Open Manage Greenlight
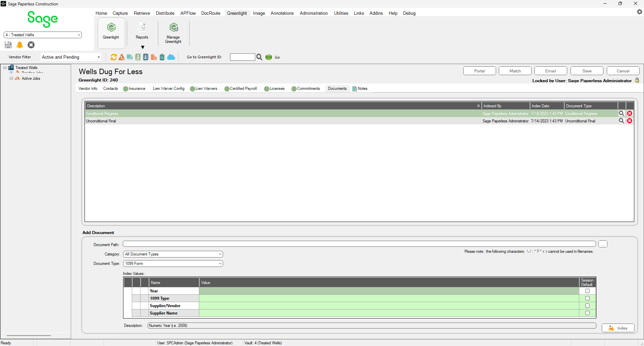The image size is (644, 346). 173,33
